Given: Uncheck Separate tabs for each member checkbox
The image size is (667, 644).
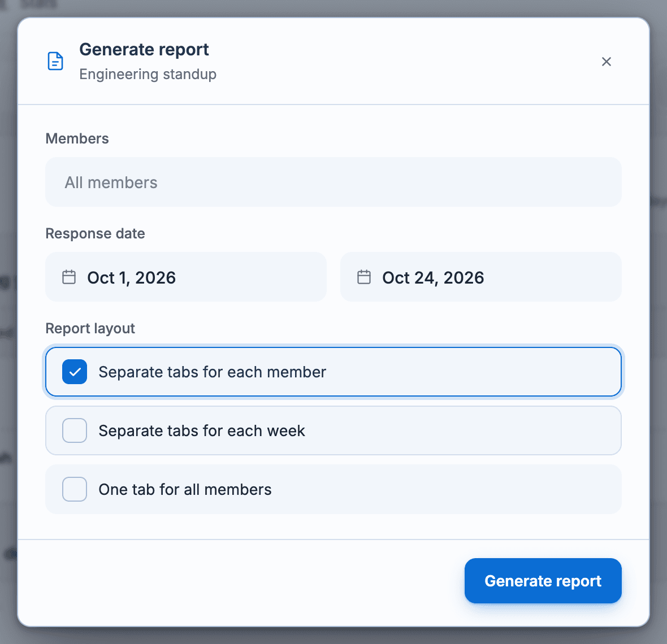Looking at the screenshot, I should 75,372.
